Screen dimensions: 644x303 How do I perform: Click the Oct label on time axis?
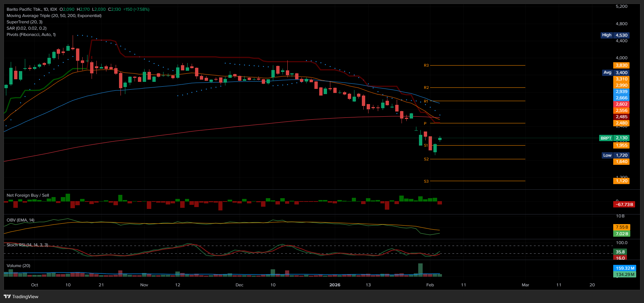[34, 285]
